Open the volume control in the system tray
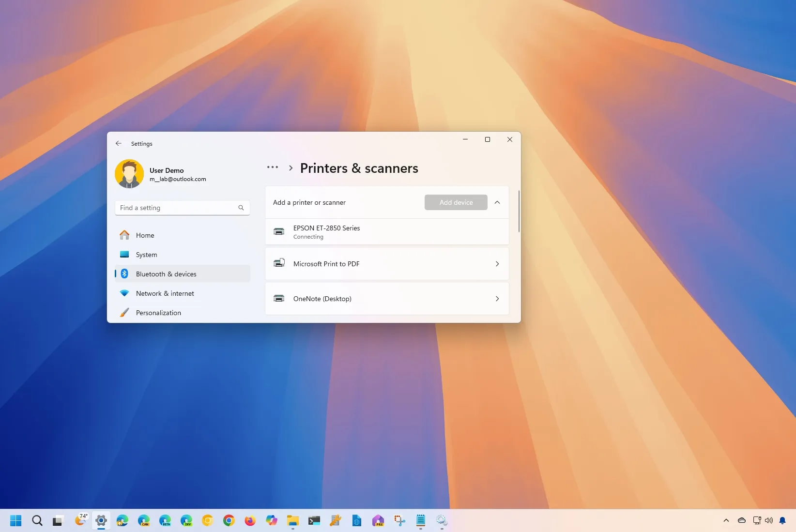 (x=769, y=520)
